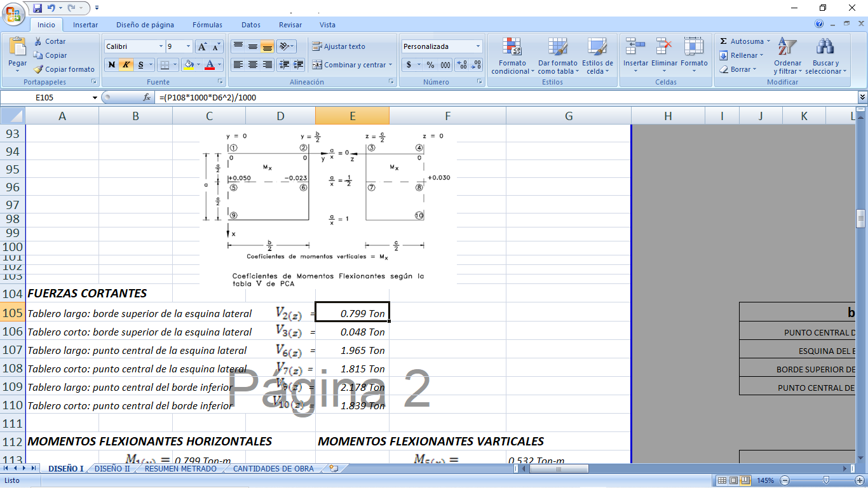This screenshot has height=488, width=868.
Task: Toggle middle vertical alignment
Action: click(x=253, y=46)
